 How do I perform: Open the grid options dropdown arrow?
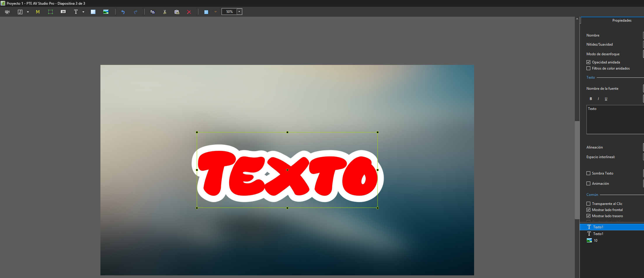point(215,12)
